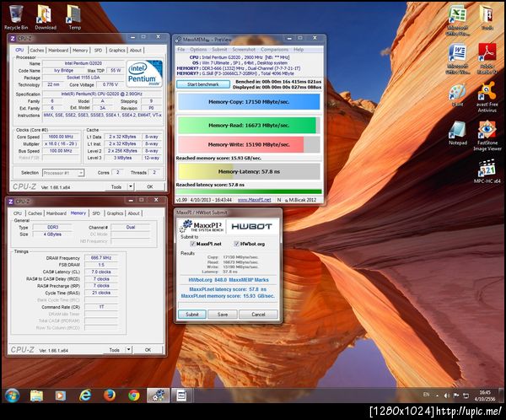This screenshot has width=506, height=420.
Task: Open the Recycle Bin desktop icon
Action: 15,18
